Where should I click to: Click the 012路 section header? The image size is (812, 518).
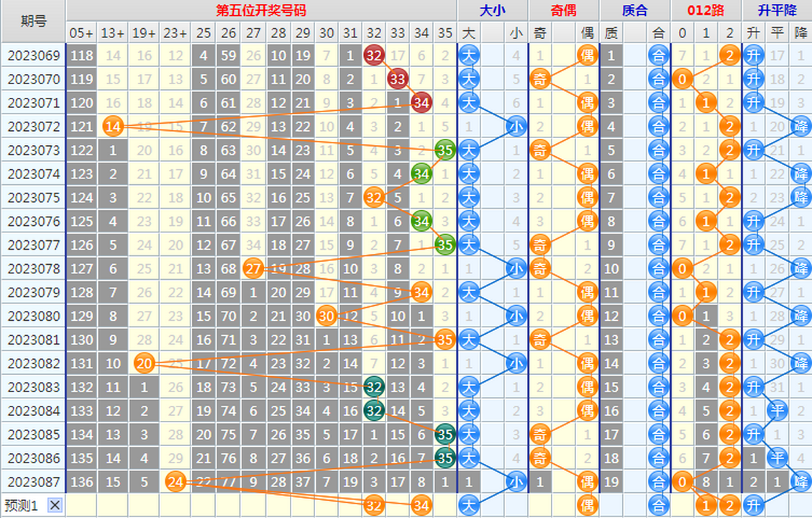706,10
